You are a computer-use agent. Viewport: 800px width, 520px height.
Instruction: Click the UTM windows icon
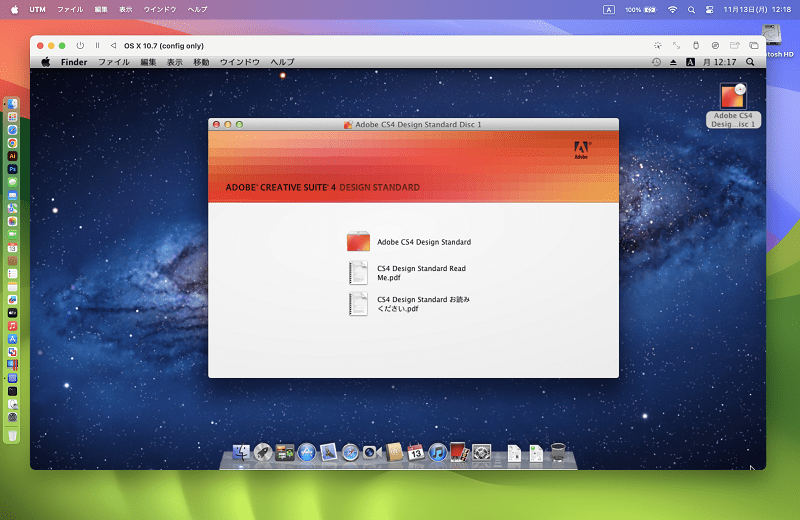(754, 45)
